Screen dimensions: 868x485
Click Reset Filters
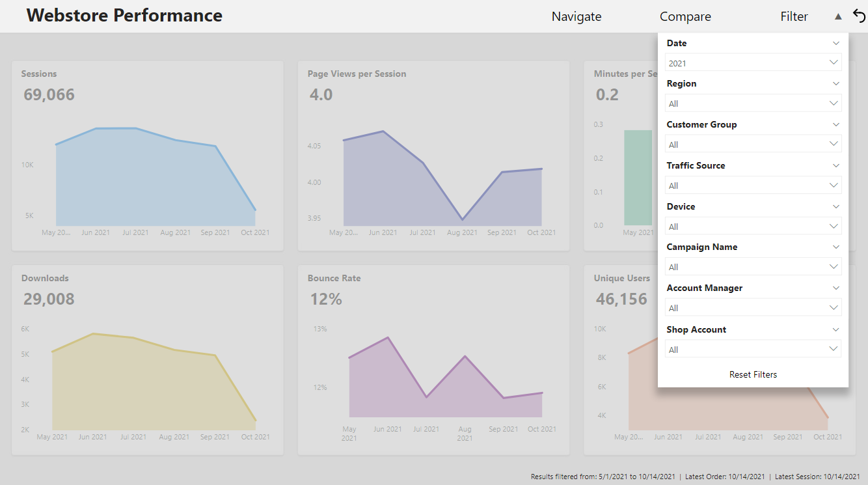pyautogui.click(x=753, y=374)
